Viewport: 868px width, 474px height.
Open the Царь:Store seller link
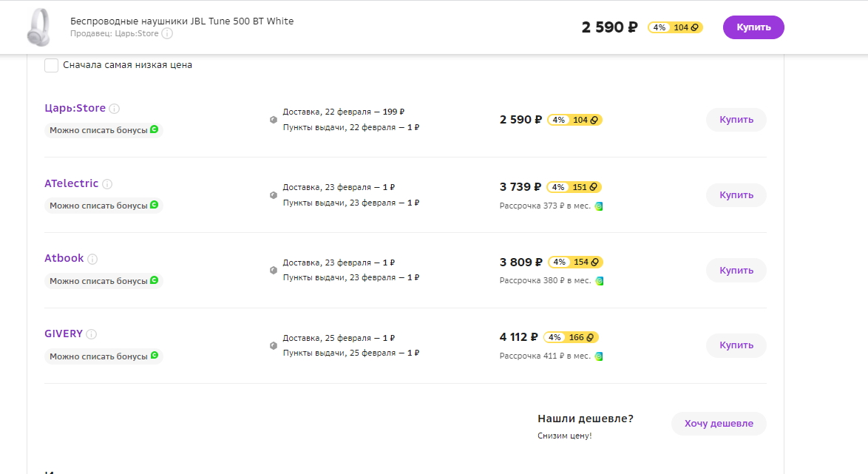click(75, 108)
